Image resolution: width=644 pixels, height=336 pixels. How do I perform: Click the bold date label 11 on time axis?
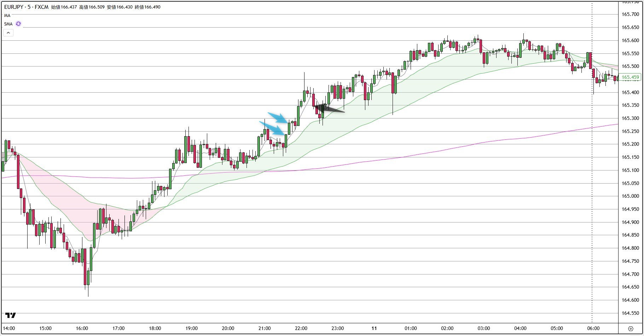point(374,328)
